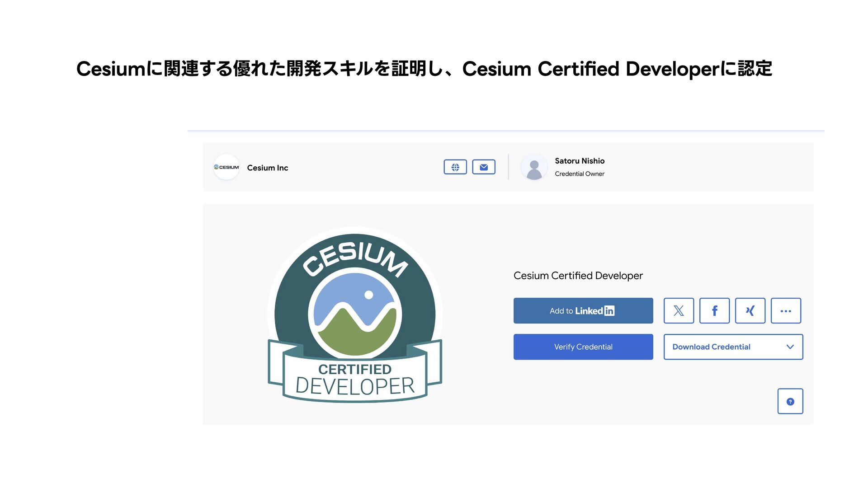Click Satoru Nishio avatar icon
Viewport: 868px width, 488px height.
pos(534,167)
